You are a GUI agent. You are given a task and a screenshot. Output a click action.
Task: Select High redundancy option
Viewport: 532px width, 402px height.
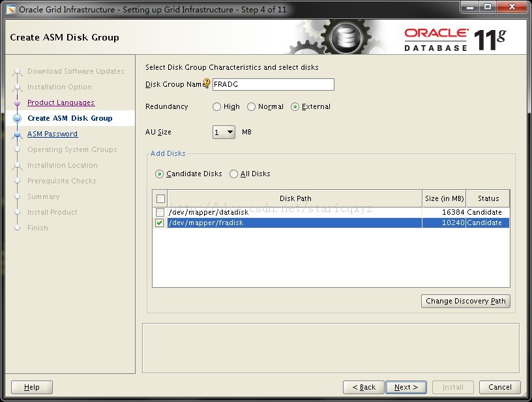pyautogui.click(x=216, y=106)
